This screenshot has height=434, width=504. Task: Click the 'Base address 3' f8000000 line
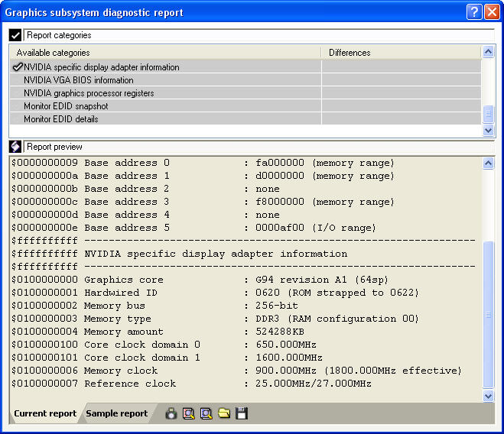[203, 202]
